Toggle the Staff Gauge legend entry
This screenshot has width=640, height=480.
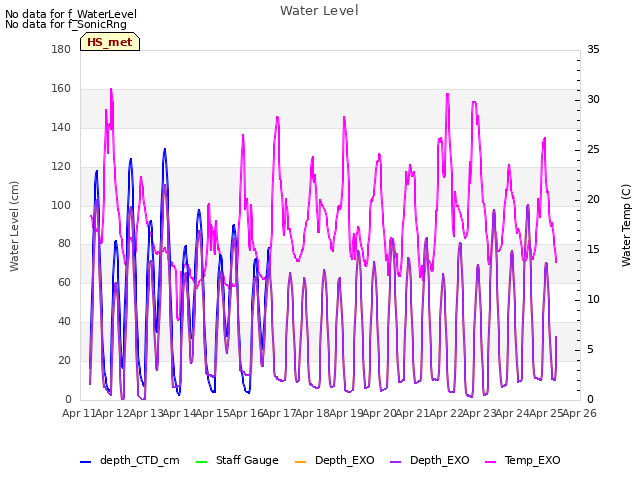pos(237,460)
